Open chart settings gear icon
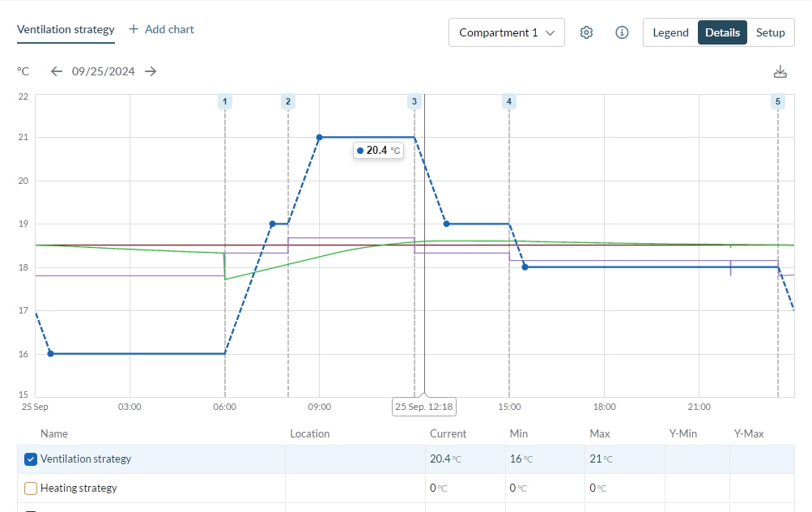Viewport: 812px width, 512px height. (586, 32)
